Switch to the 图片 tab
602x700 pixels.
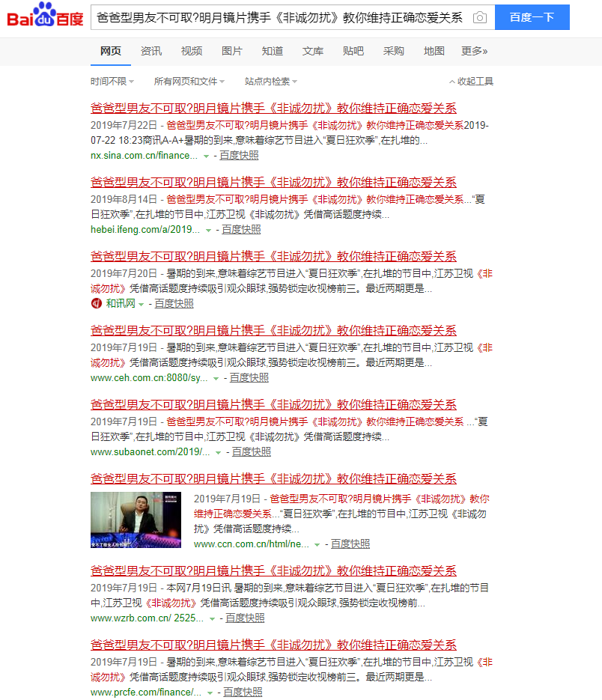232,52
